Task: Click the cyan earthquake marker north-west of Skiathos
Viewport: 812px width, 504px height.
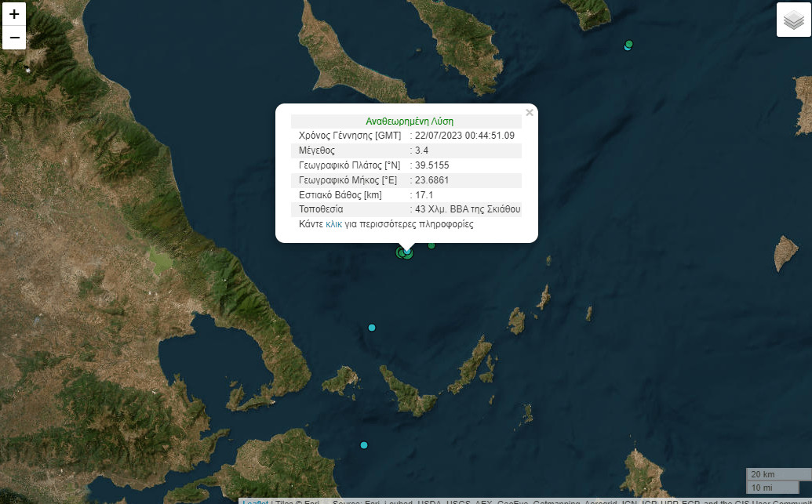Action: [372, 327]
